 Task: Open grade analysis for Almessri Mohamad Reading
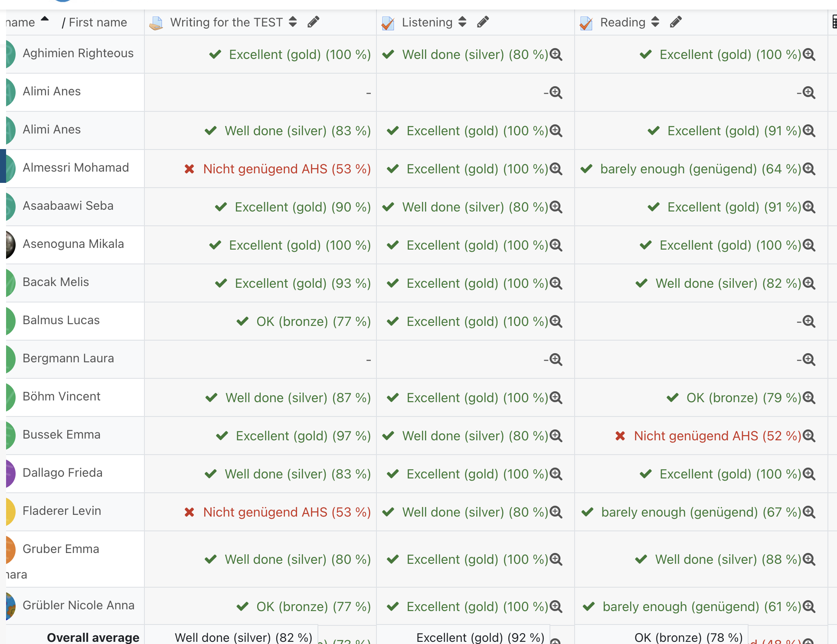click(x=809, y=169)
